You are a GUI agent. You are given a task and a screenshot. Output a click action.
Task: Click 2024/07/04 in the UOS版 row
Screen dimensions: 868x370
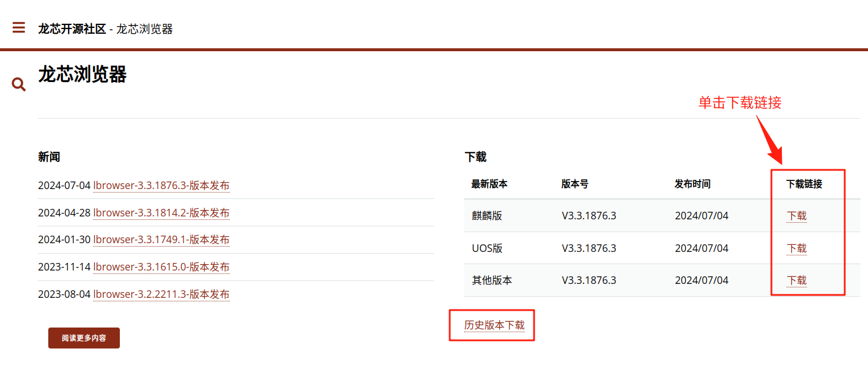[x=702, y=248]
